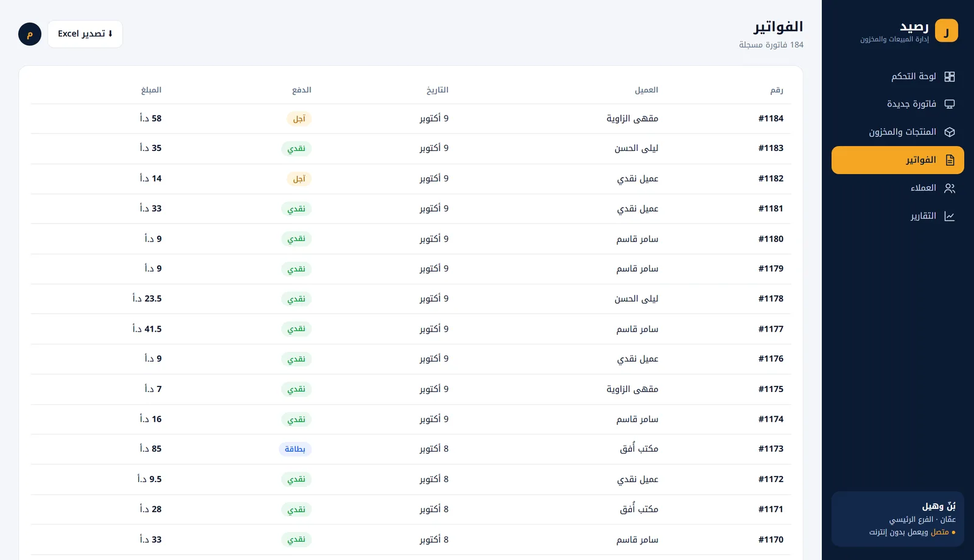Select invoice number #1177
Image resolution: width=974 pixels, height=560 pixels.
tap(771, 329)
